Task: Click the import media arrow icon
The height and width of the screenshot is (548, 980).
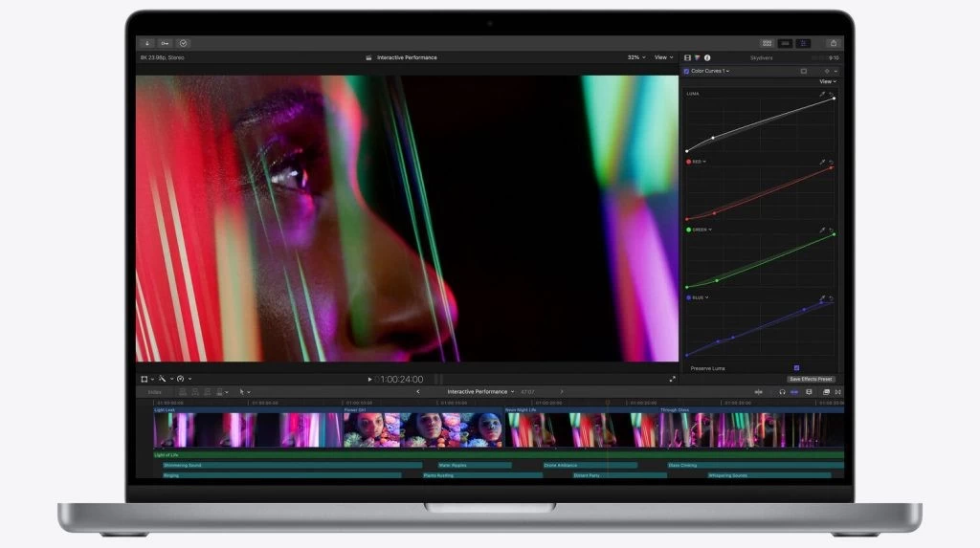Action: (147, 43)
